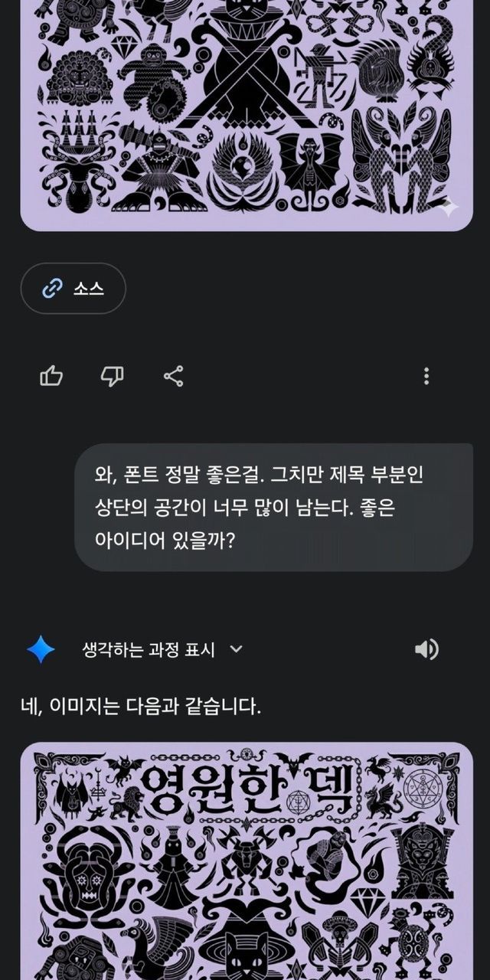
Task: Tap the peacock-like bird in the upper image
Action: coord(74,74)
